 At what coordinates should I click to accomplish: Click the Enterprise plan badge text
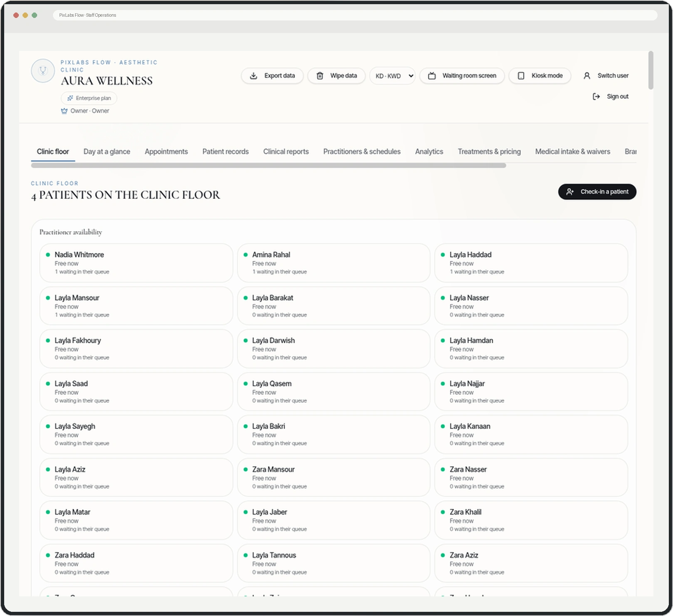pos(93,98)
